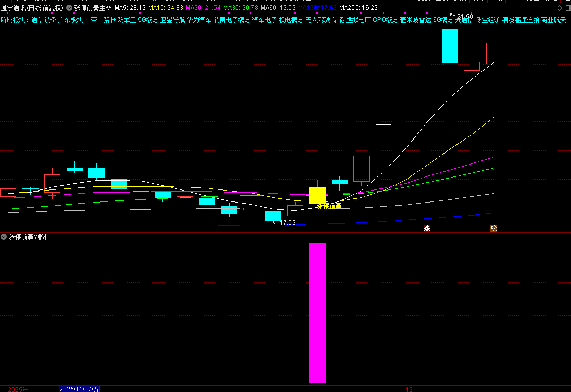Click the tall magenta bar in sub-chart
571x392 pixels.
click(317, 312)
